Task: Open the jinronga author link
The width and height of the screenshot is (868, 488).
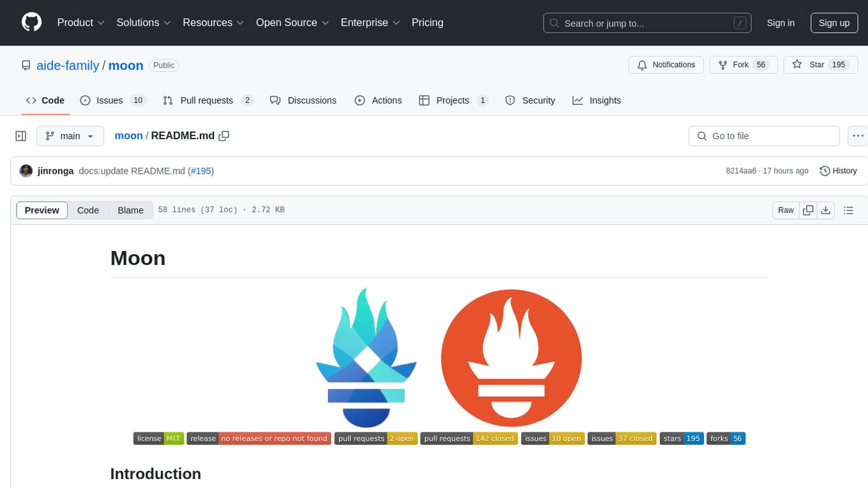Action: (56, 171)
